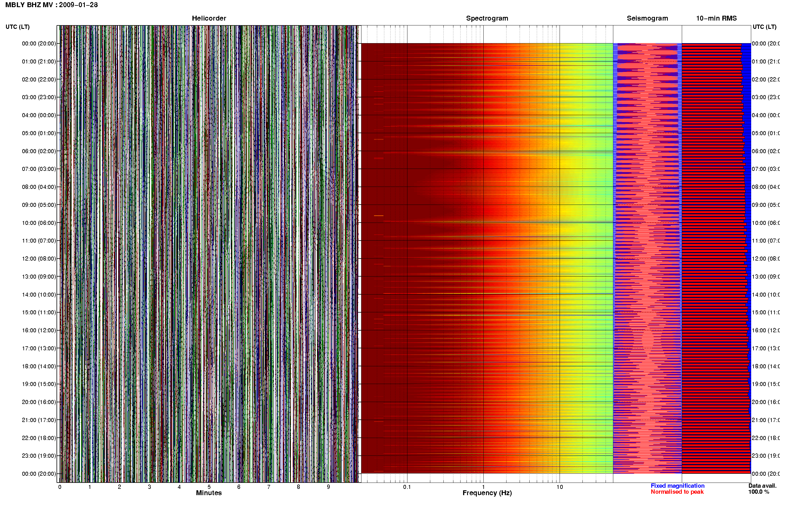Select the right-side '12:00 (08:0' time label
Viewport: 812px width, 508px height.
pos(766,259)
